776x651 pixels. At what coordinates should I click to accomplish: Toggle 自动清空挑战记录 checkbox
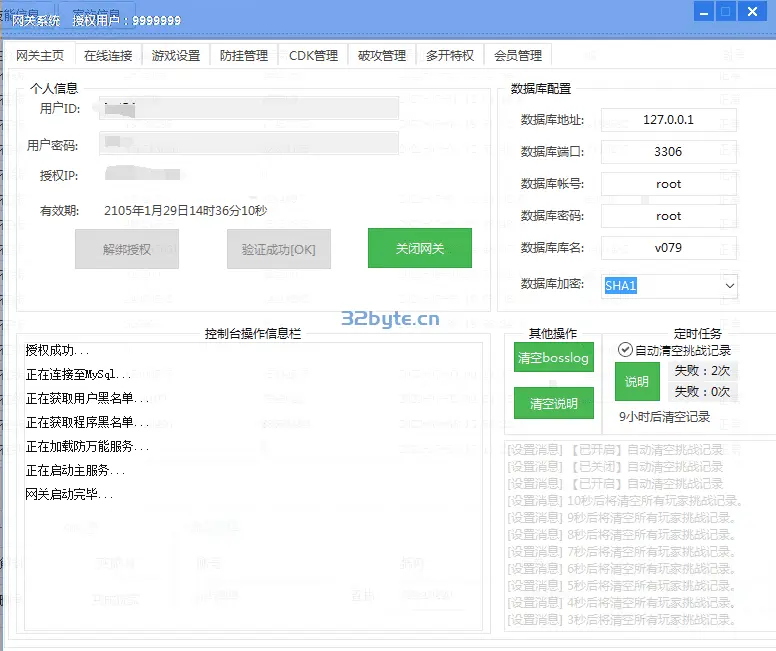(x=625, y=350)
